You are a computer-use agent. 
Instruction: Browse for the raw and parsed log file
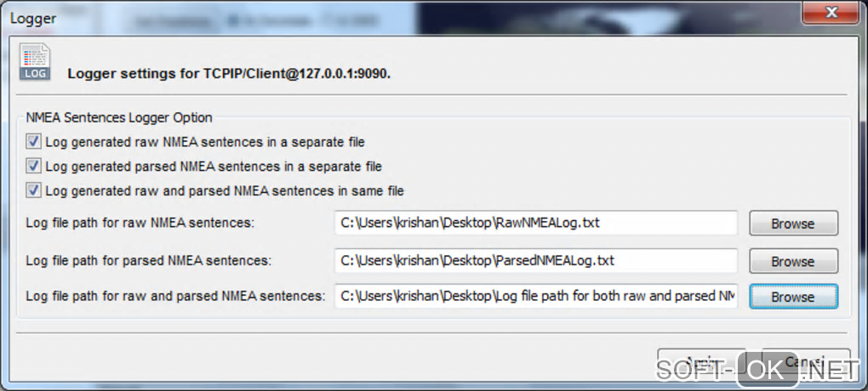point(793,297)
